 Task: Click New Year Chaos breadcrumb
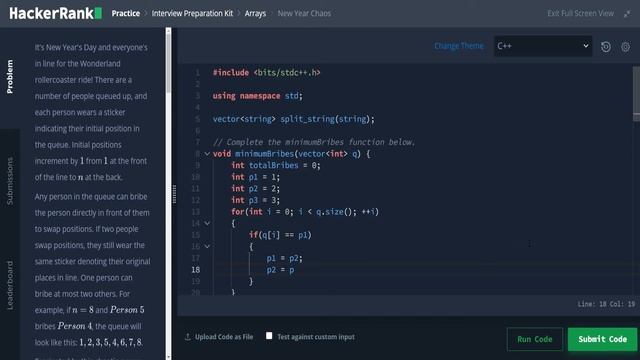[x=304, y=13]
